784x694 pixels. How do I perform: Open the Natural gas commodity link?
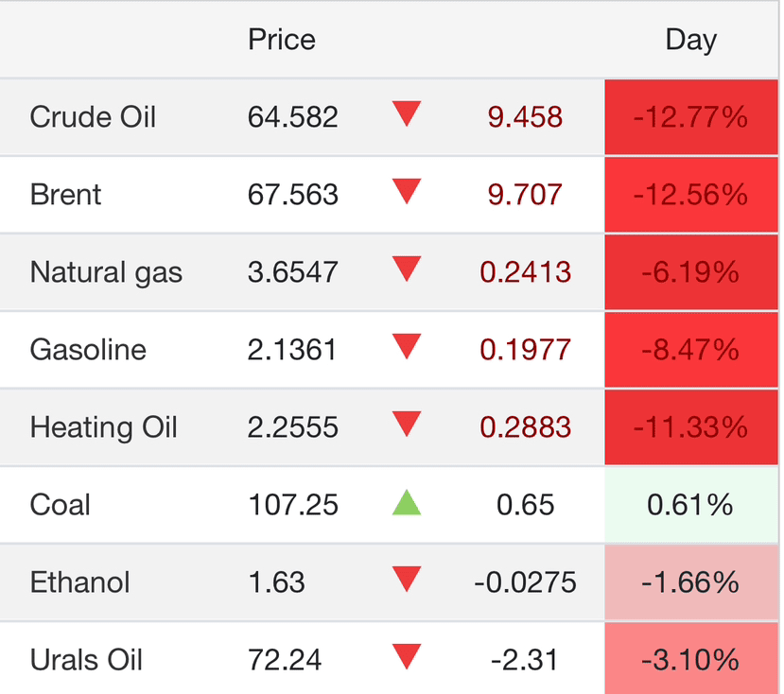pos(106,272)
